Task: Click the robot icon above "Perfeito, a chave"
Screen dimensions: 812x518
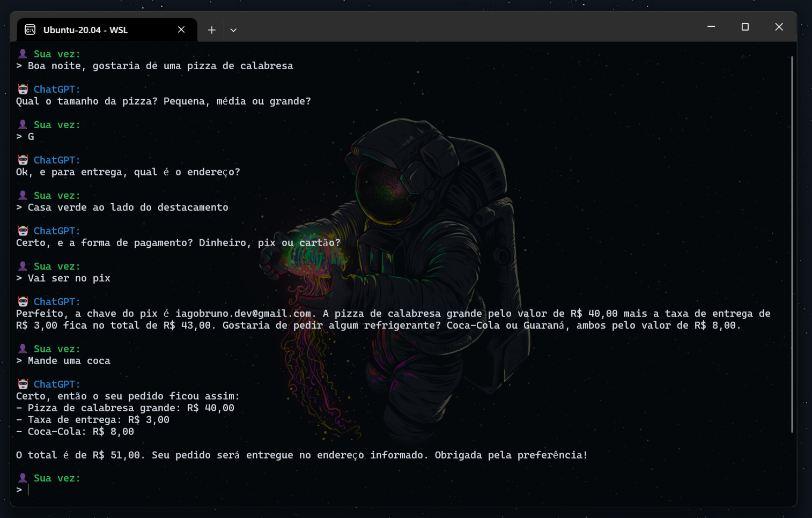Action: pyautogui.click(x=23, y=301)
